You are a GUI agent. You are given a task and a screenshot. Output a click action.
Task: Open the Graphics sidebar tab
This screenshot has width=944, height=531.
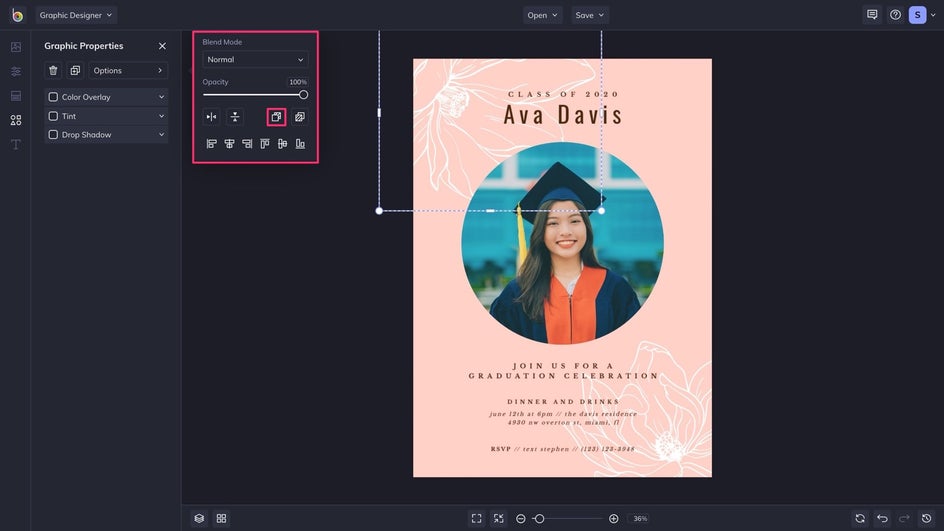pos(16,120)
